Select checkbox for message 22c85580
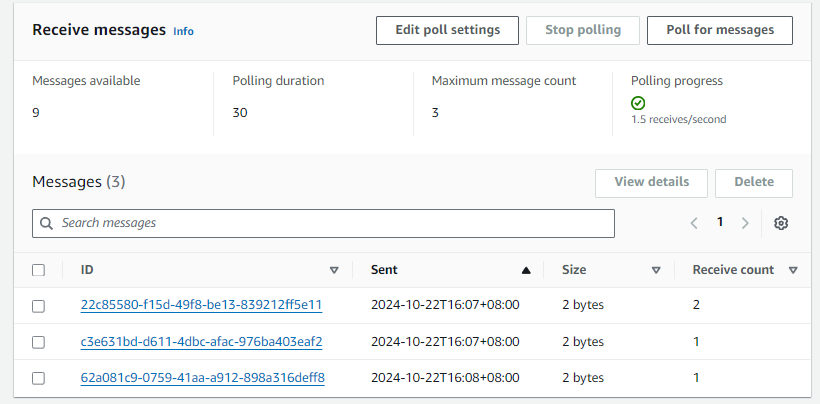 pos(38,306)
